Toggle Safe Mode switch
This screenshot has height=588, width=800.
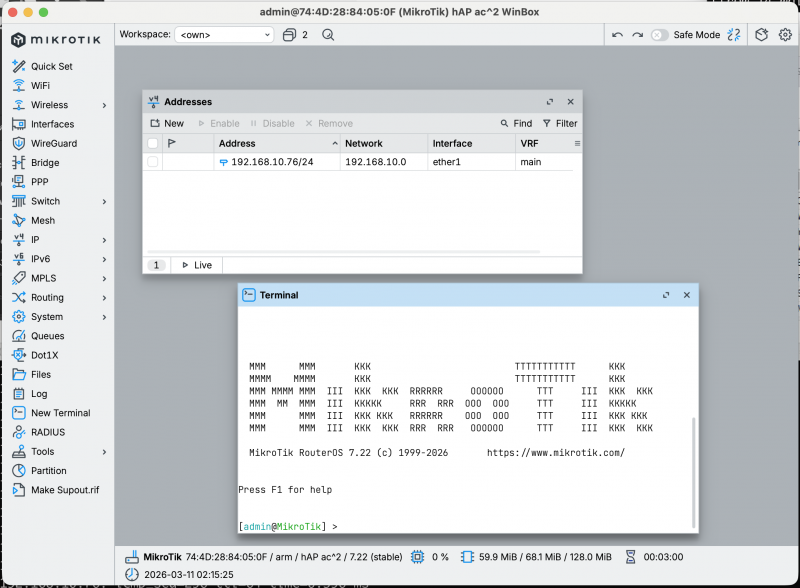660,34
